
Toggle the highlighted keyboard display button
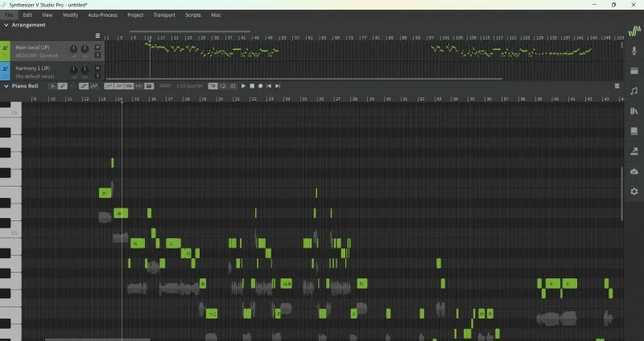(x=149, y=86)
